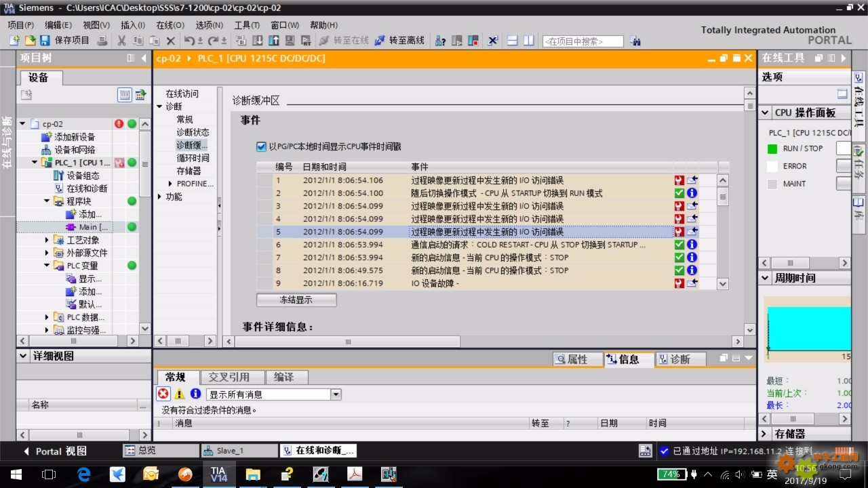
Task: Click the cross-reference X toolbar icon
Action: pyautogui.click(x=493, y=41)
